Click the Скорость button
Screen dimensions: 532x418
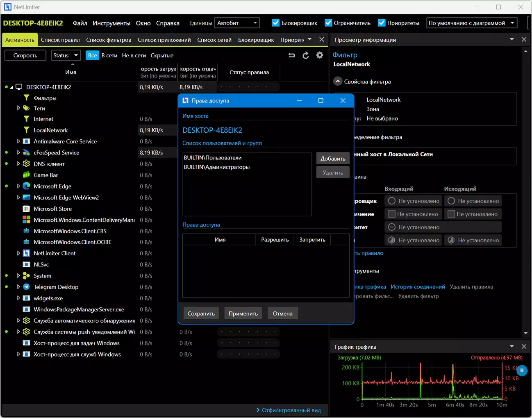(25, 55)
